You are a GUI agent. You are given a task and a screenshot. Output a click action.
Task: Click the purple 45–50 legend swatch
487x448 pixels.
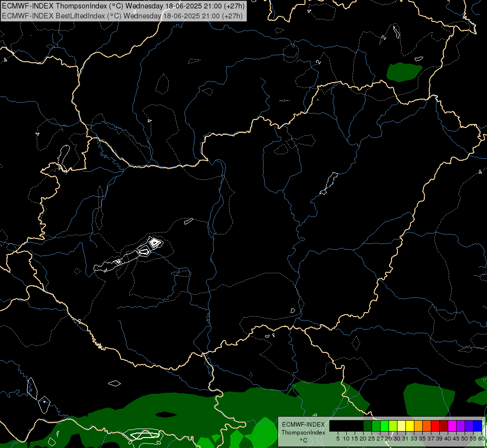point(460,426)
